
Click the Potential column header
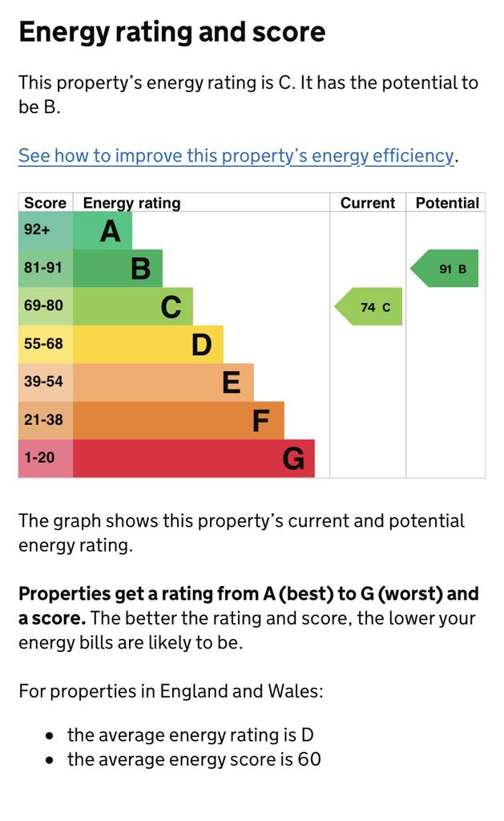pyautogui.click(x=447, y=203)
